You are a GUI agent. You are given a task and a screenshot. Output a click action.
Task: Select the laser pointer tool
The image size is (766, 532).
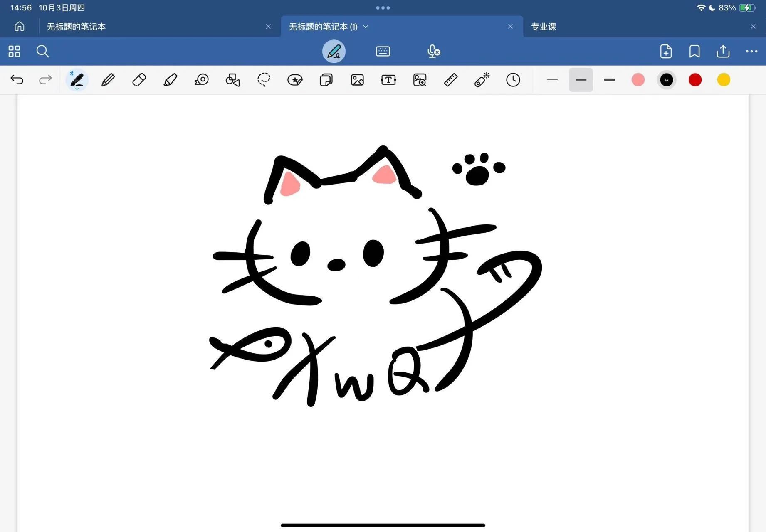482,80
